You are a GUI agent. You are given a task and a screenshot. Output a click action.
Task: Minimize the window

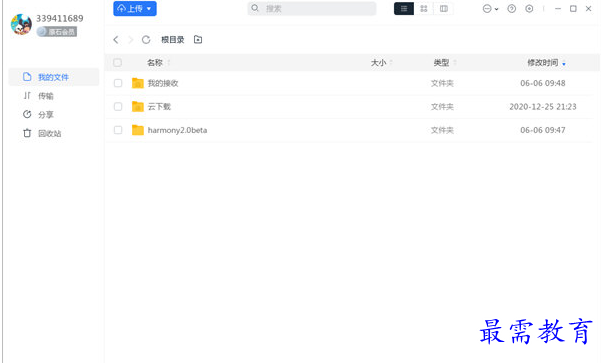pos(558,8)
